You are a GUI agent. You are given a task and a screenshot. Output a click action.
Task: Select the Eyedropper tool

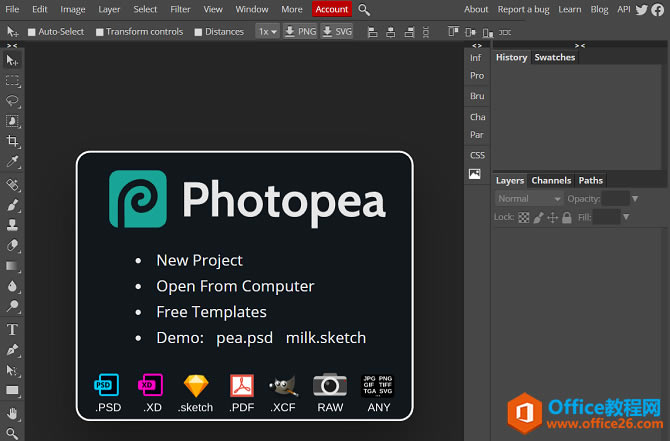tap(12, 161)
